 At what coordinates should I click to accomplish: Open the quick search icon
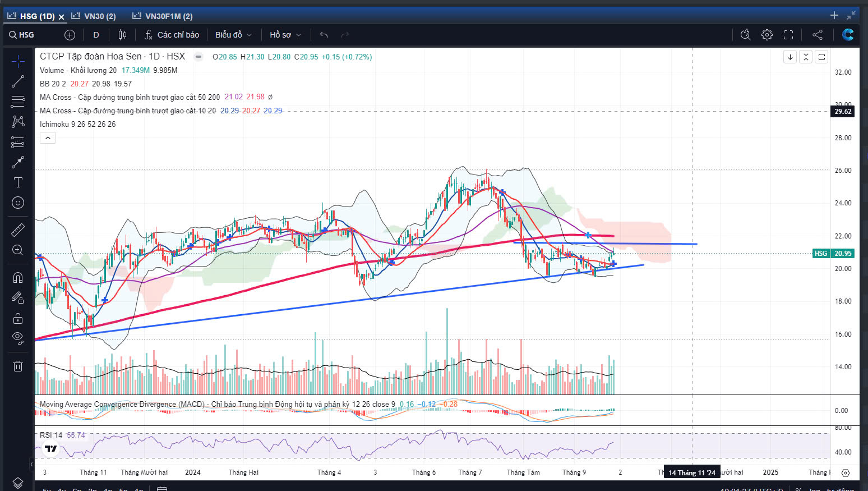click(745, 35)
